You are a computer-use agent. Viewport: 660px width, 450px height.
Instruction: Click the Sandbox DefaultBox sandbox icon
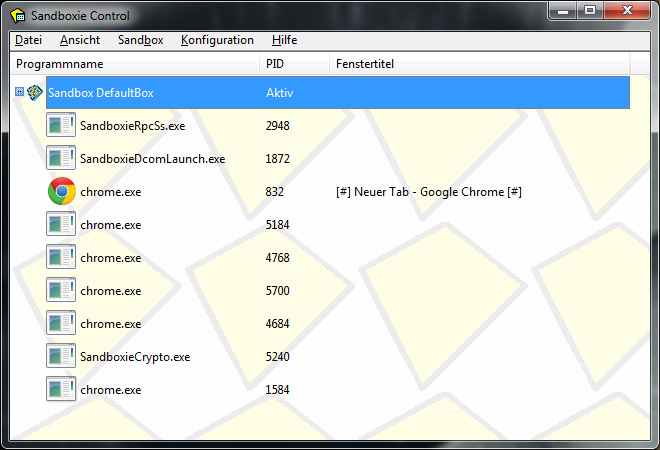tap(35, 92)
